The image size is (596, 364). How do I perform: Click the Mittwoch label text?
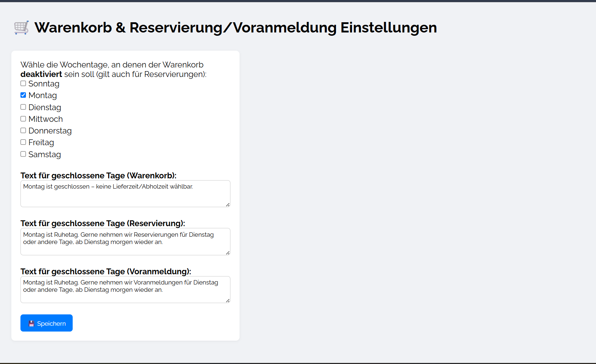[46, 119]
